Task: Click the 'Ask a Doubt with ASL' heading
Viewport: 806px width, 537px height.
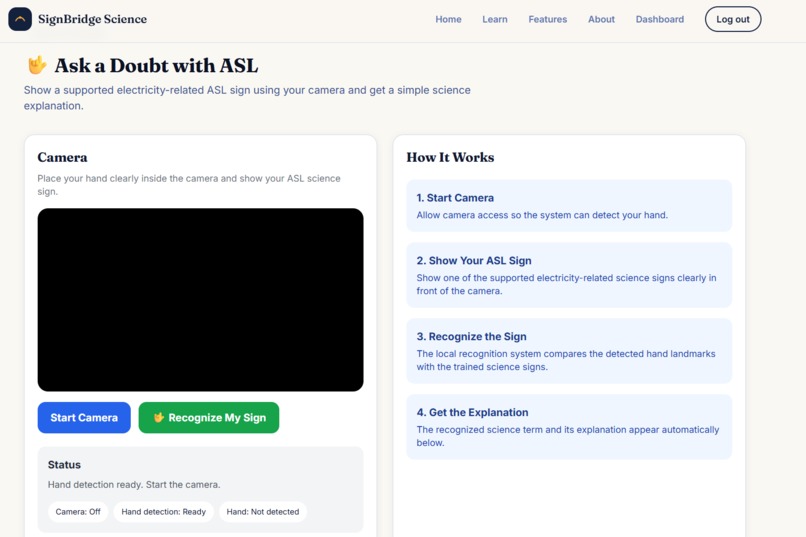Action: [156, 66]
